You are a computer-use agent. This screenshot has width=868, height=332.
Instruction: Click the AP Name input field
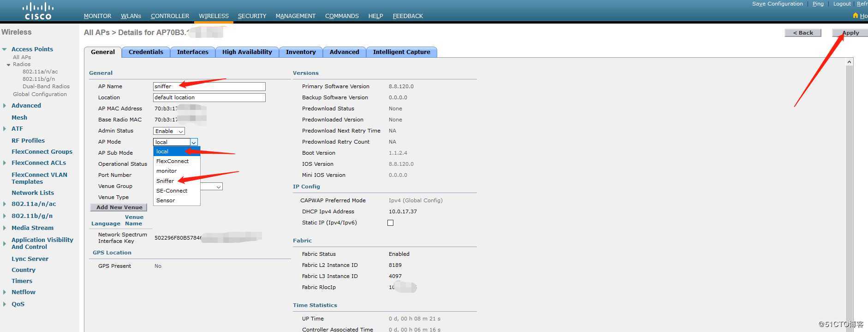point(209,86)
